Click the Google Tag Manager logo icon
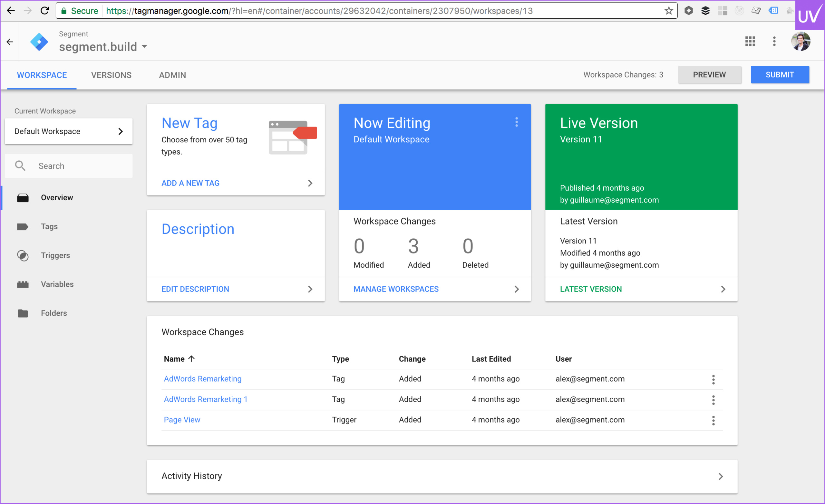825x504 pixels. point(39,42)
